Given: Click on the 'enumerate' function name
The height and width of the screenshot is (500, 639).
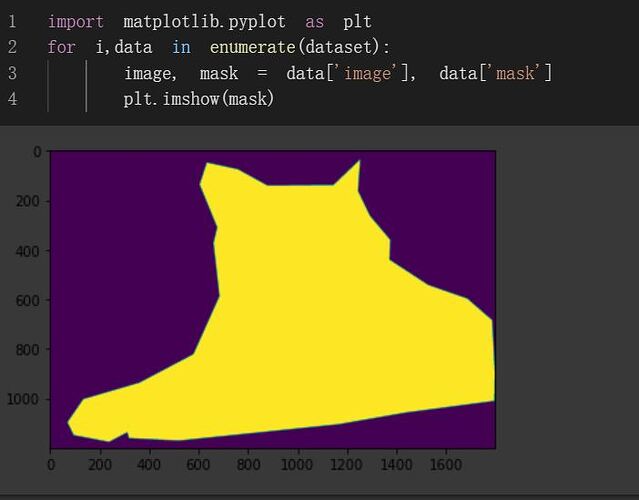Looking at the screenshot, I should 253,47.
